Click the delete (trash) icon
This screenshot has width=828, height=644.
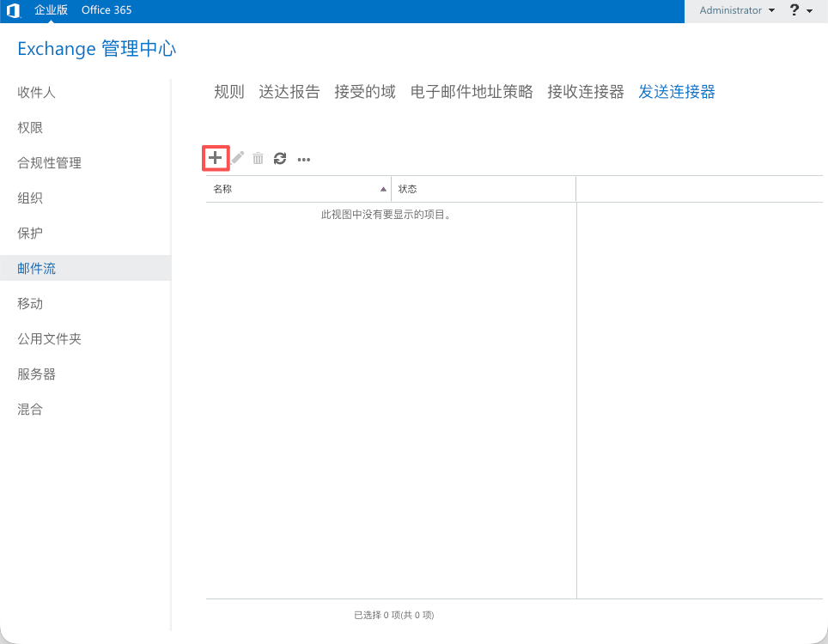(259, 158)
